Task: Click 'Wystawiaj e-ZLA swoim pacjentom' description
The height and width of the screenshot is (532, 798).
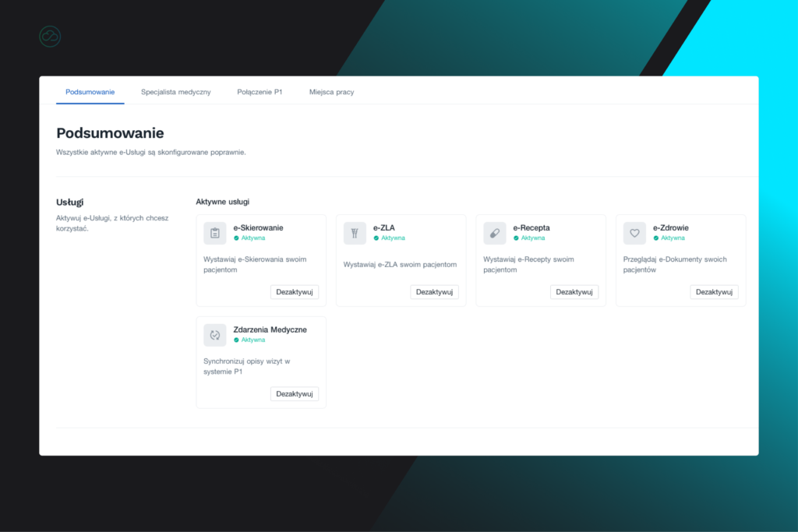Action: point(400,265)
